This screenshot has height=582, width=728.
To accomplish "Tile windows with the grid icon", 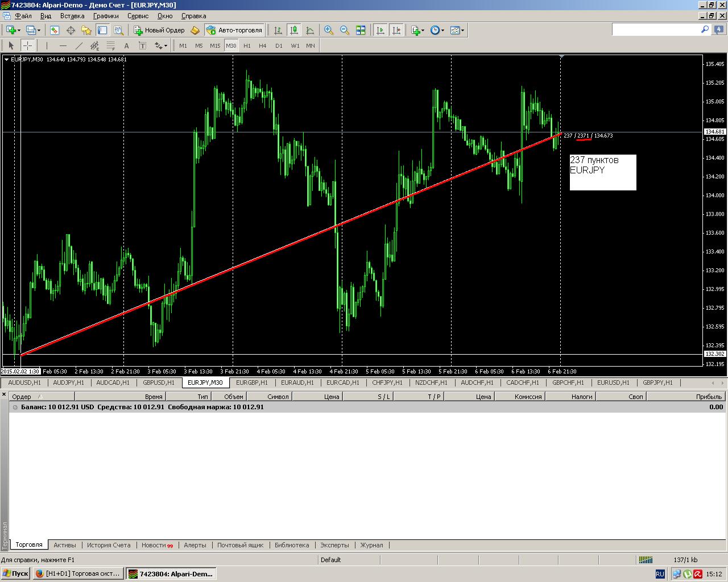I will [x=361, y=30].
